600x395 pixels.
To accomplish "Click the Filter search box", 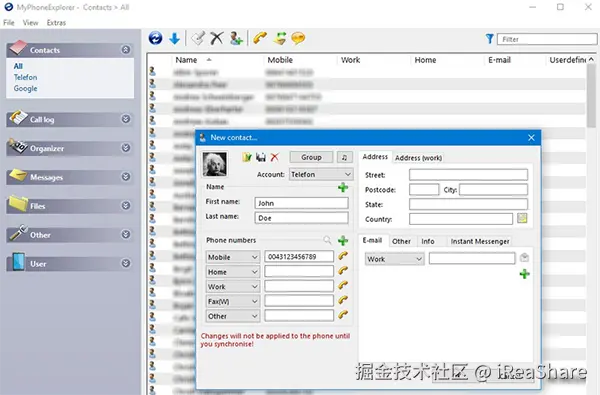I will pos(547,39).
